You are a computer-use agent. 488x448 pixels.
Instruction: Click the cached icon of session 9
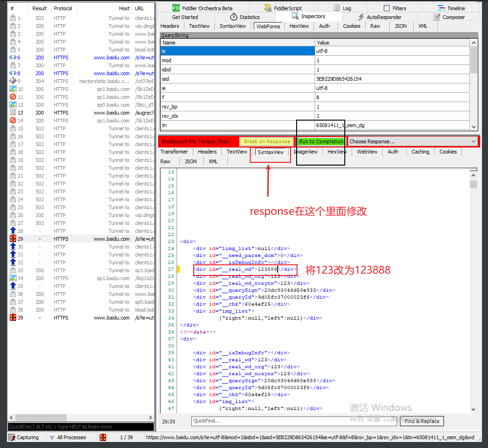13,81
